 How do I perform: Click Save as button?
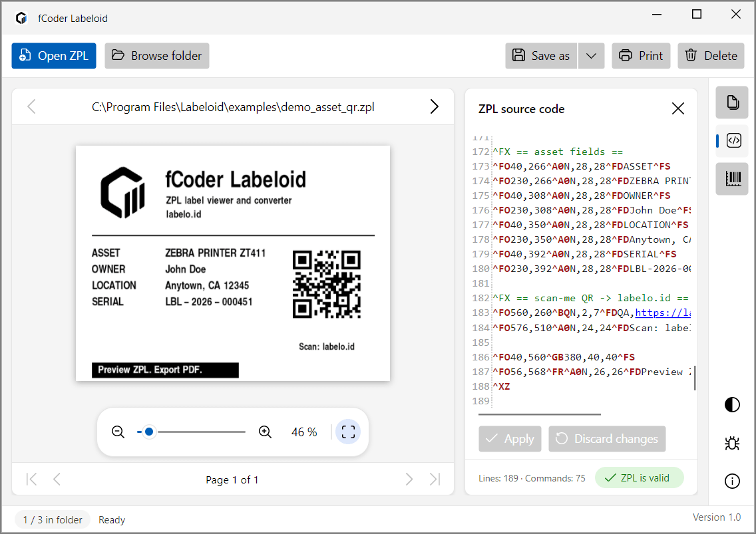tap(541, 56)
